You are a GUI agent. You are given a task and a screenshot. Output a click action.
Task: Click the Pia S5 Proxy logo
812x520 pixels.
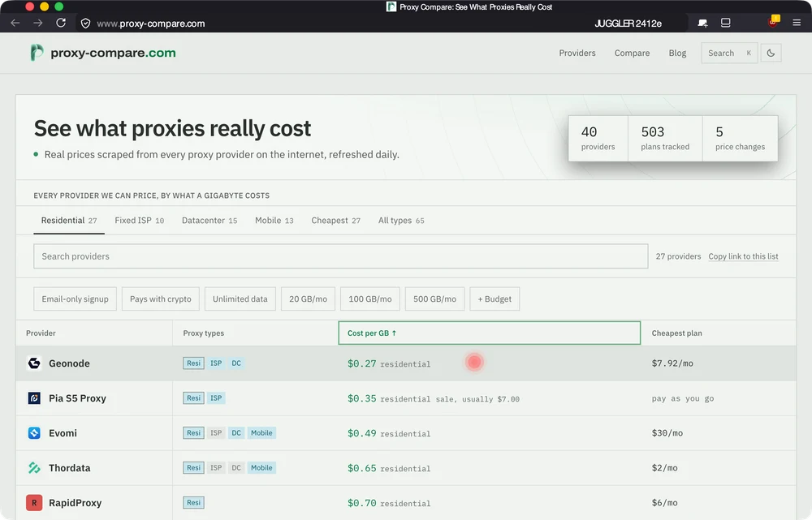[34, 398]
